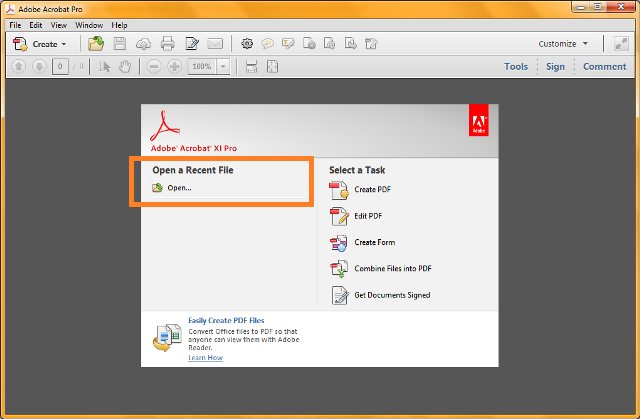
Task: Open the zoom percentage dropdown arrow
Action: [x=223, y=67]
